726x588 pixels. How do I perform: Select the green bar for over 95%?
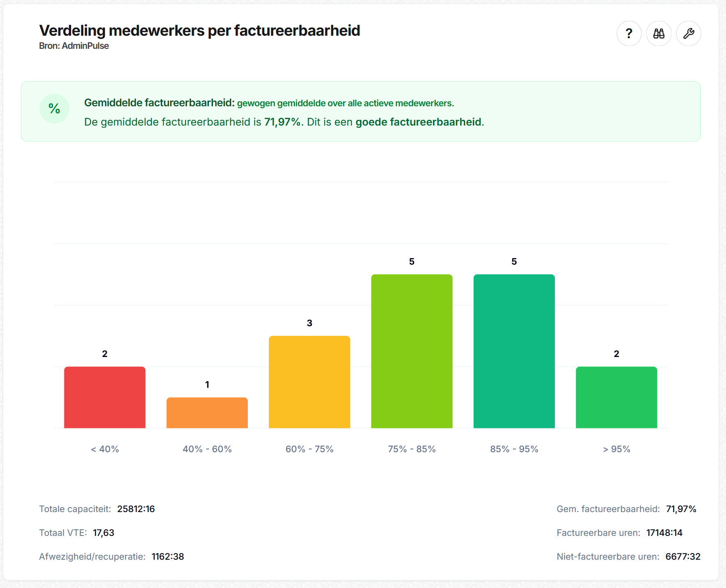point(616,397)
